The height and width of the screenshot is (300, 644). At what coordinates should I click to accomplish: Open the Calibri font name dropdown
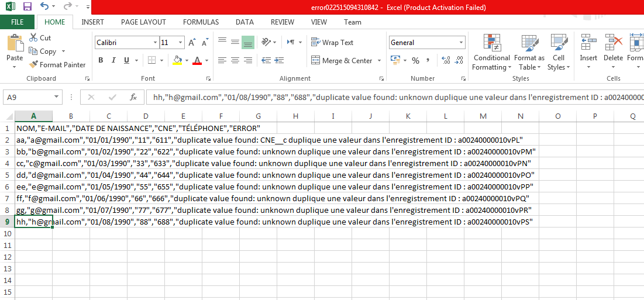click(x=155, y=43)
